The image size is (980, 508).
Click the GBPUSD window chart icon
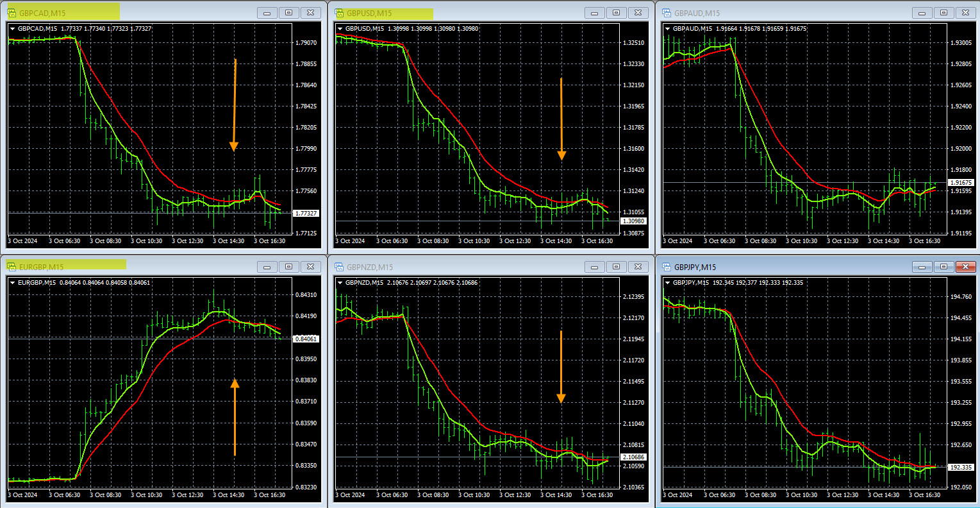click(339, 13)
